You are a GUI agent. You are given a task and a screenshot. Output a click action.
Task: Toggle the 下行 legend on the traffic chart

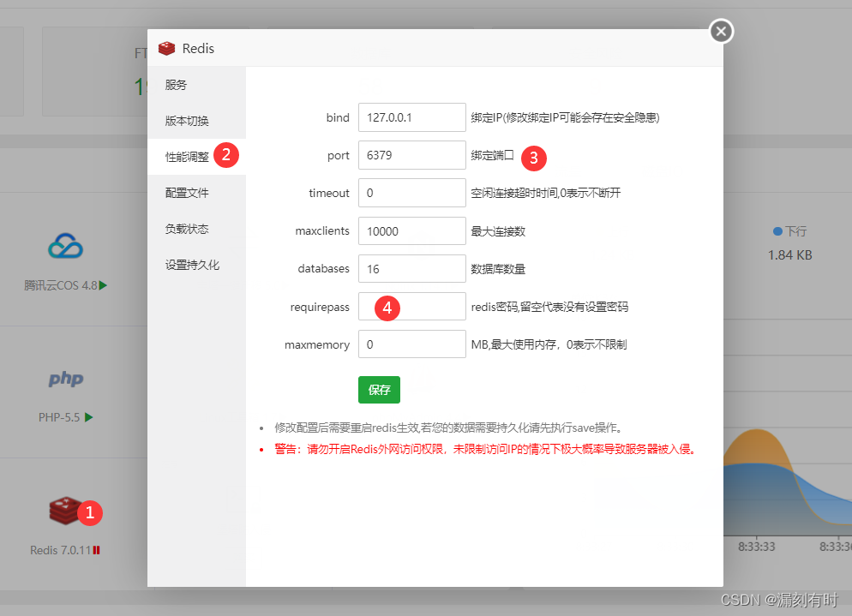(789, 230)
